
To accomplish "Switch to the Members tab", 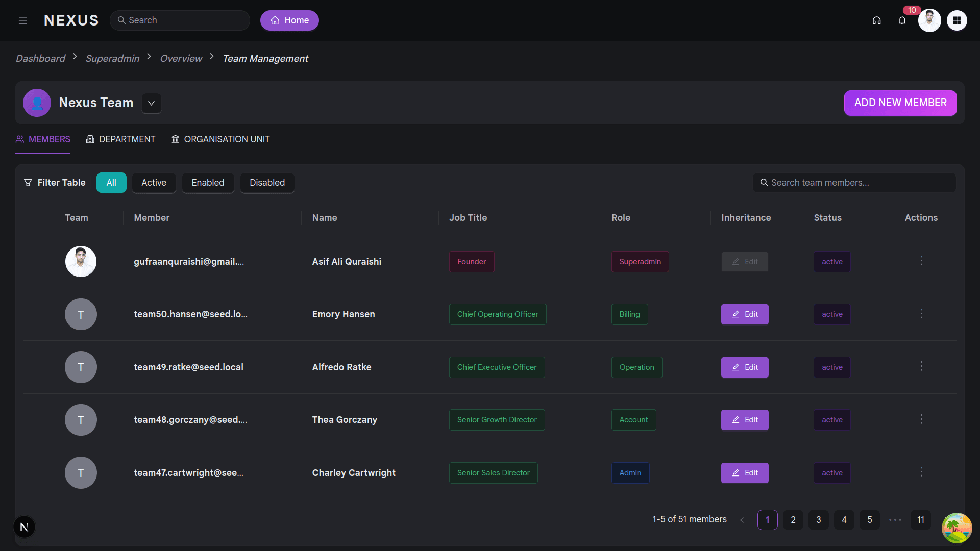I will [x=43, y=139].
